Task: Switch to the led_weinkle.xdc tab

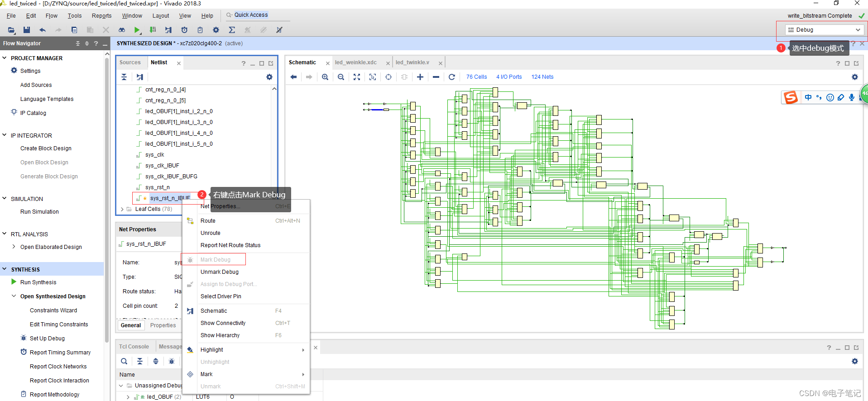Action: pos(356,62)
